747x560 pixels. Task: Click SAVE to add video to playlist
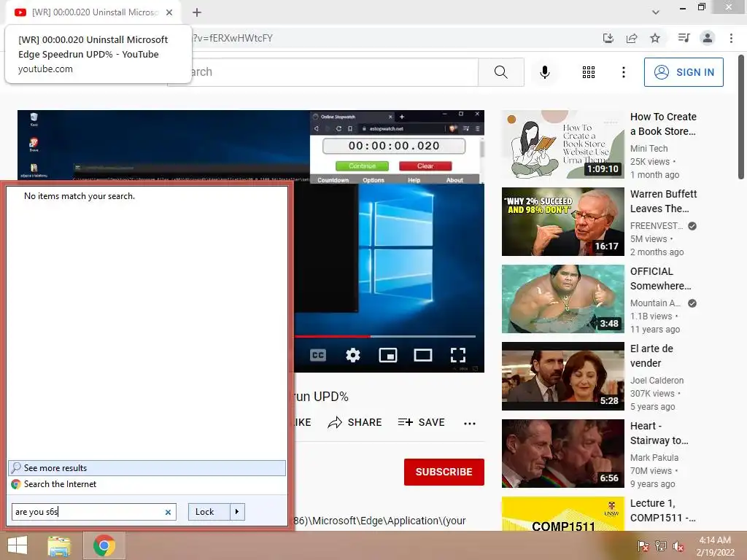click(421, 422)
